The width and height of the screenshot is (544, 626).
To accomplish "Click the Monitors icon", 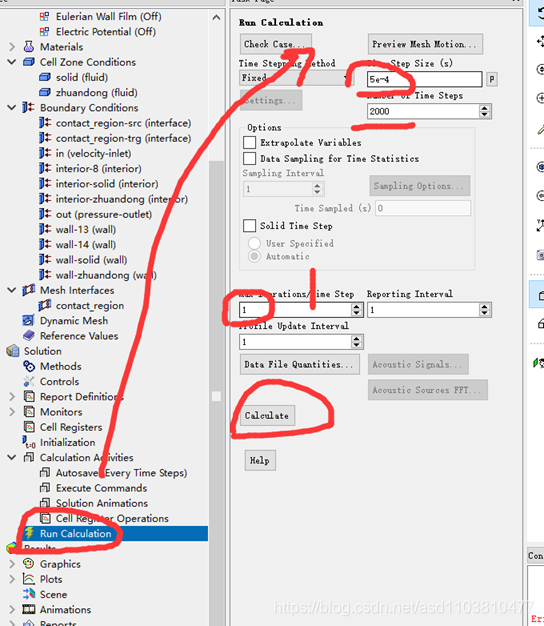I will tap(29, 412).
